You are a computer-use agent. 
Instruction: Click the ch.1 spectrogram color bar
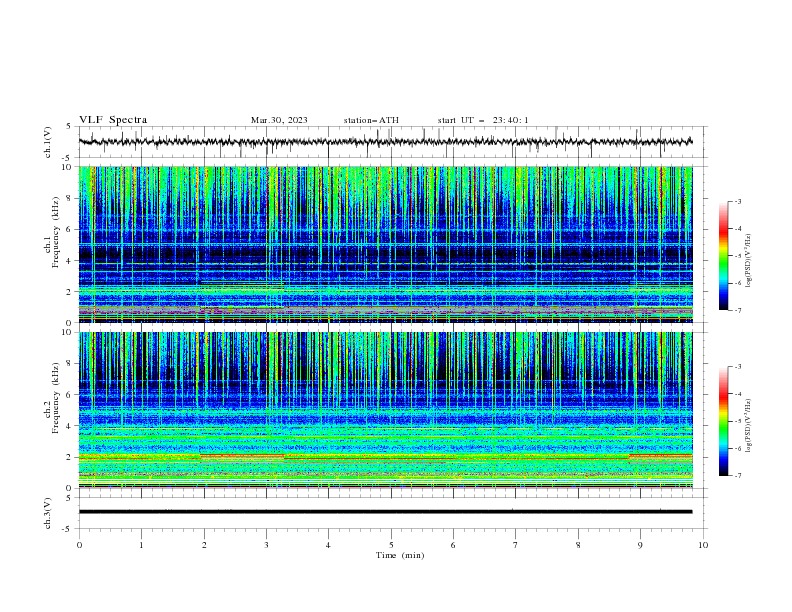(723, 256)
